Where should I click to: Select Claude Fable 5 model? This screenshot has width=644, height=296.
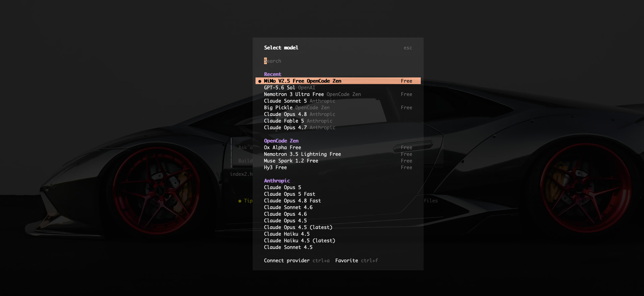(338, 121)
